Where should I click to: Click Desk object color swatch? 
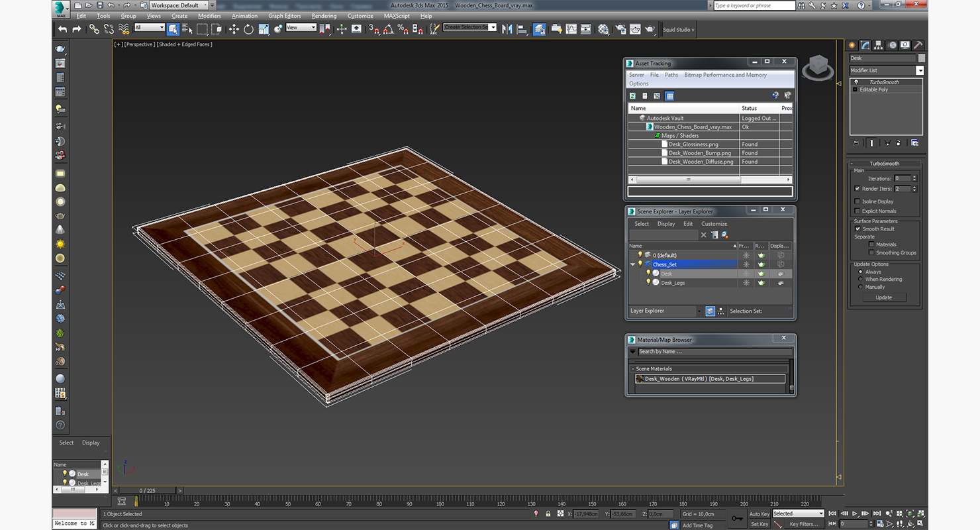[x=922, y=58]
